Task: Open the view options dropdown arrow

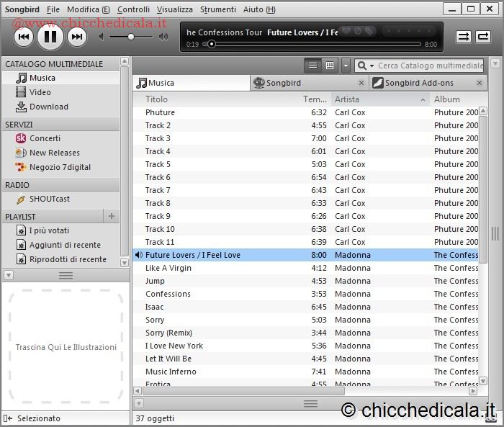Action: coord(346,66)
